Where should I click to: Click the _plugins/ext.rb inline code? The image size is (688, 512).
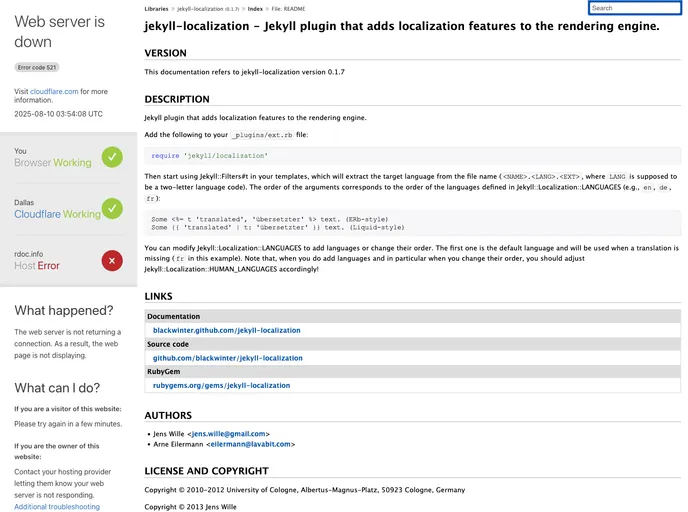262,135
